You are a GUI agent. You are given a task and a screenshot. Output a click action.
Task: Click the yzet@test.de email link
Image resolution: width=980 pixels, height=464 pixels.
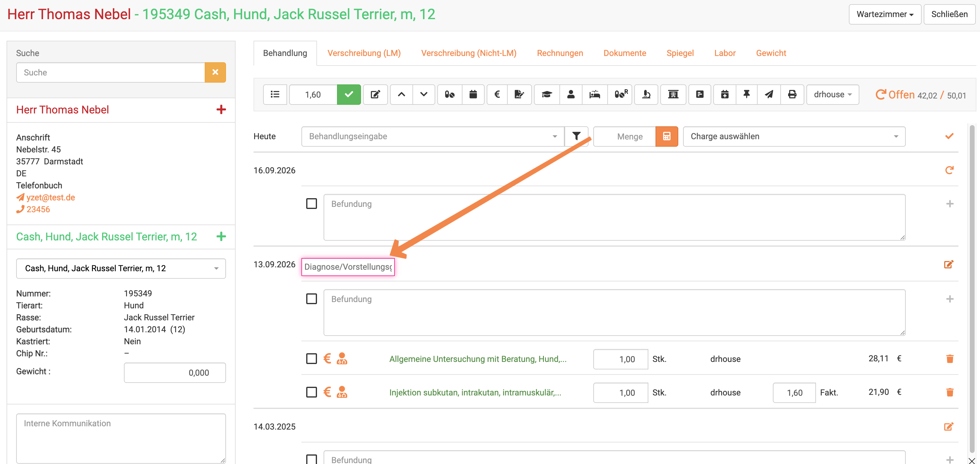pyautogui.click(x=51, y=197)
